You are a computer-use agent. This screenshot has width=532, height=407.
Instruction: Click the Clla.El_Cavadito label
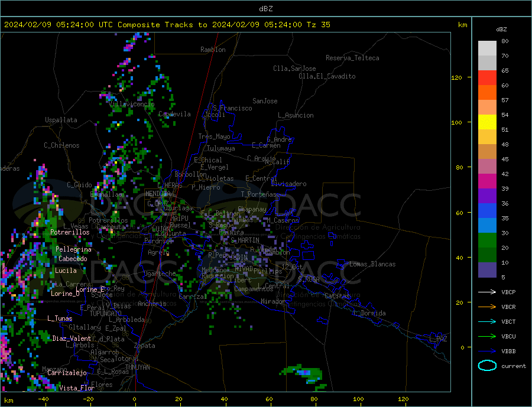tap(327, 76)
